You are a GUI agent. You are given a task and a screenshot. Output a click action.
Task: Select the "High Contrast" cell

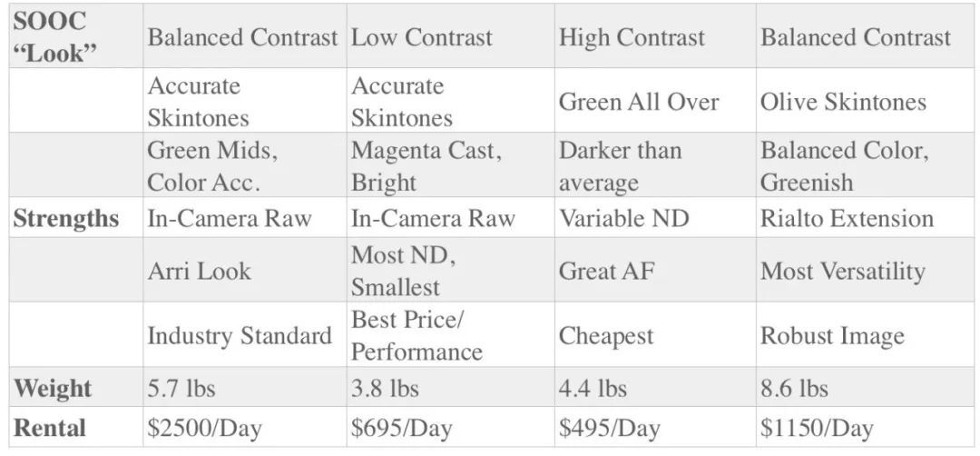tap(632, 37)
